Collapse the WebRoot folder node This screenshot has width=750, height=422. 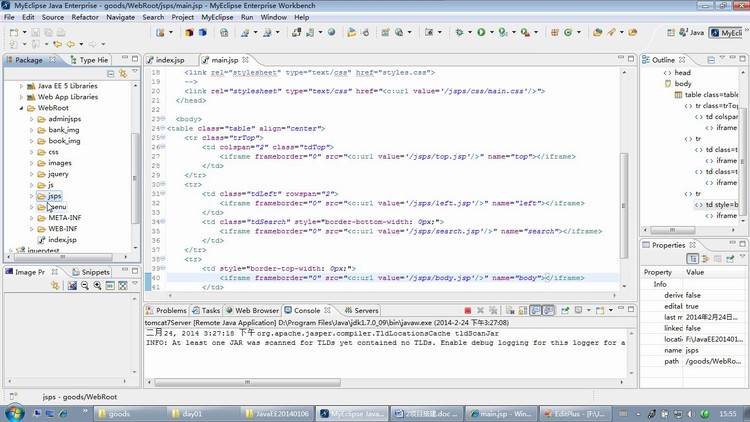coord(21,108)
